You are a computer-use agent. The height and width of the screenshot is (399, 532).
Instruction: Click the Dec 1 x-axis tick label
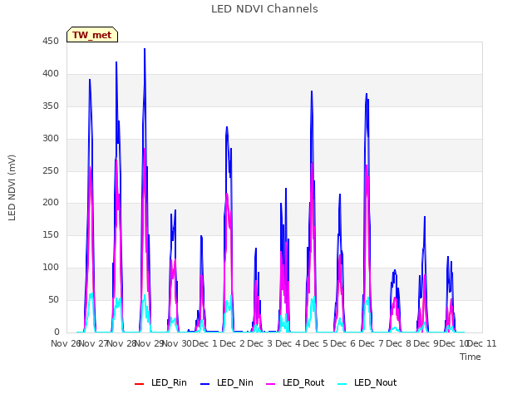click(204, 343)
